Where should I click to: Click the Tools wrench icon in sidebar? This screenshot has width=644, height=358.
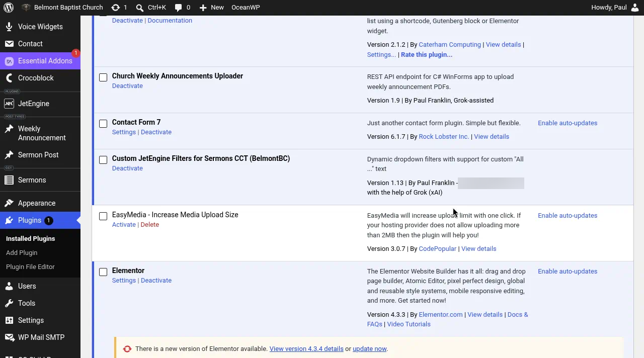[9, 303]
